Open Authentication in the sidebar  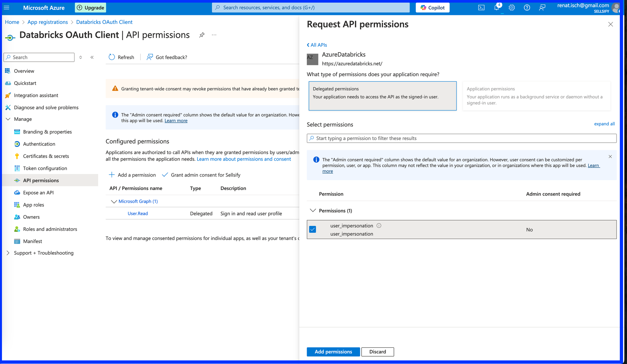tap(39, 144)
